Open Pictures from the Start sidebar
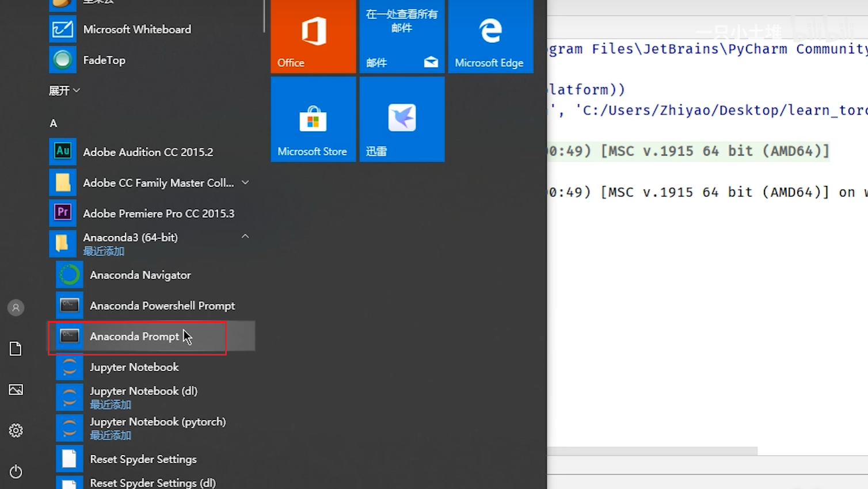 (16, 389)
